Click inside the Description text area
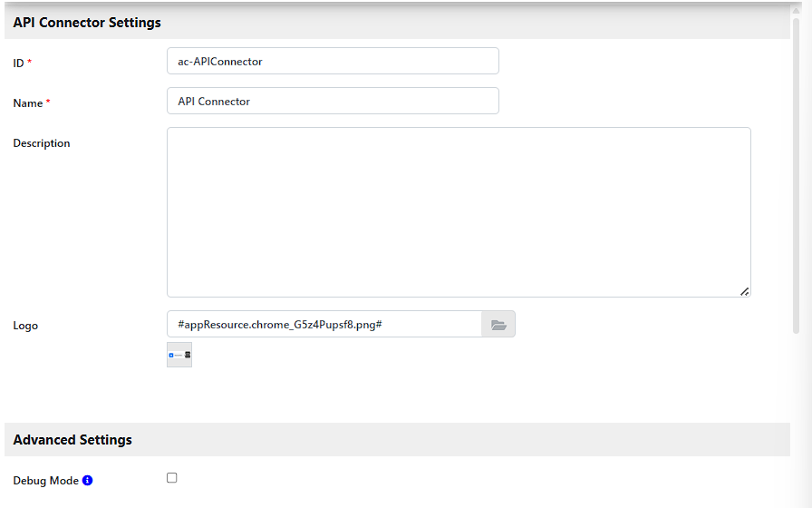The width and height of the screenshot is (812, 508). (459, 212)
